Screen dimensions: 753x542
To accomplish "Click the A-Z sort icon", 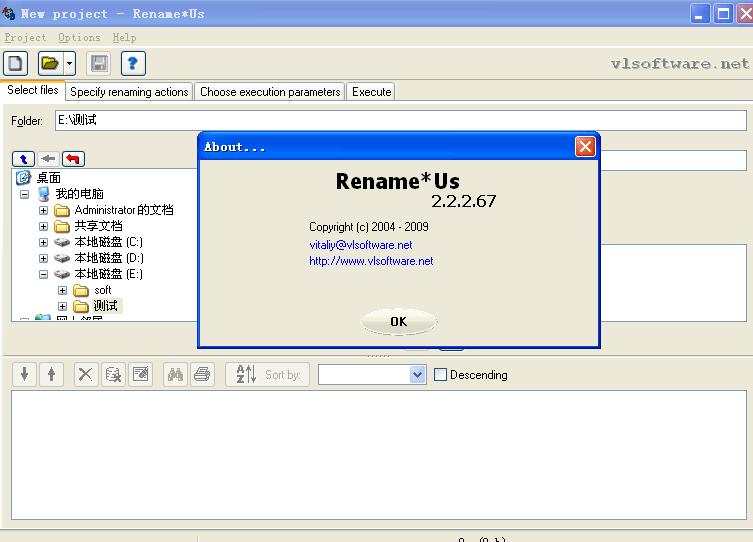I will point(246,374).
